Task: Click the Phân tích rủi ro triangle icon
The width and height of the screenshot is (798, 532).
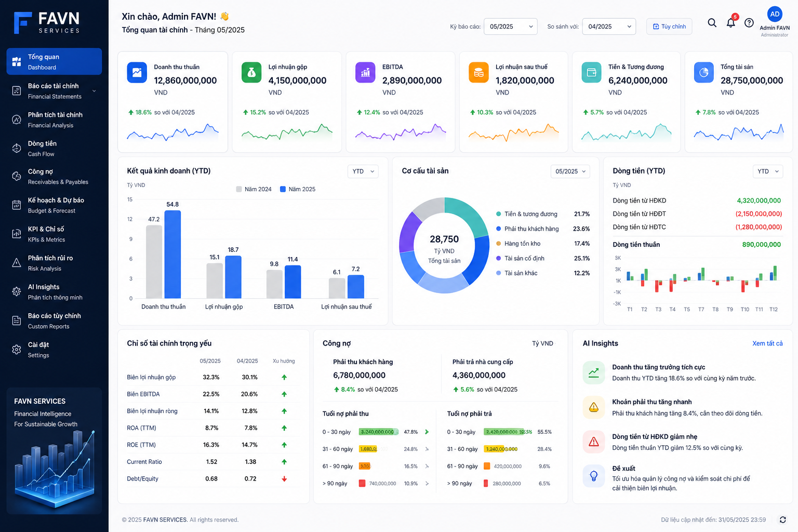Action: point(17,263)
